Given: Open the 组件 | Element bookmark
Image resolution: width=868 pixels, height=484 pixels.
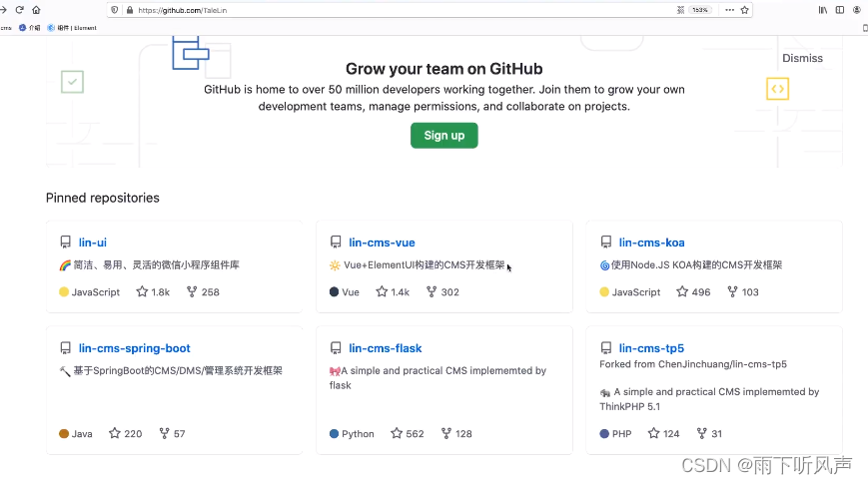Looking at the screenshot, I should point(72,28).
